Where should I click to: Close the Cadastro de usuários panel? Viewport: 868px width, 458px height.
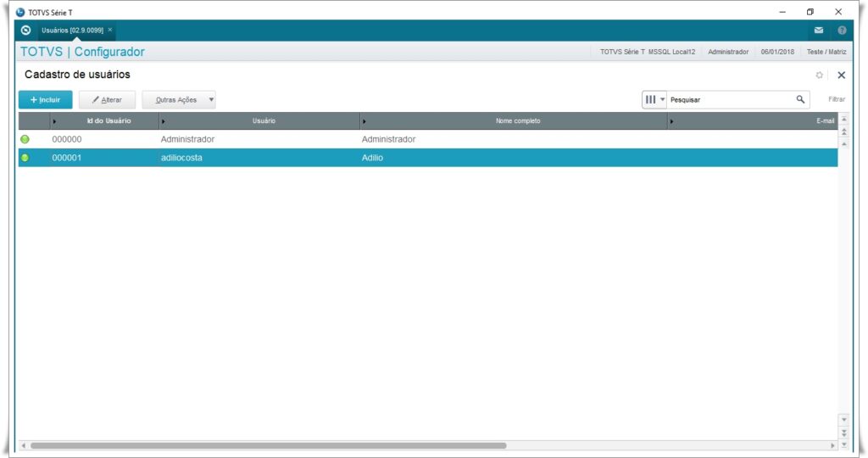841,75
